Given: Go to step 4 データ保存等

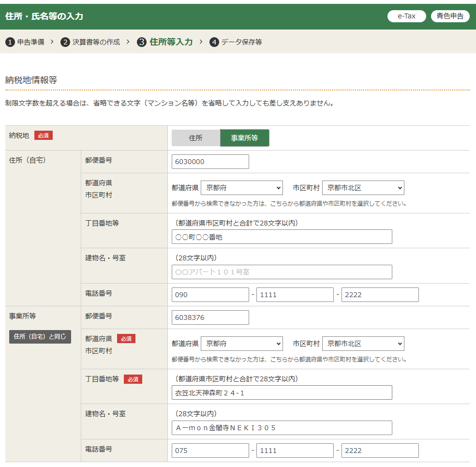Looking at the screenshot, I should [236, 42].
